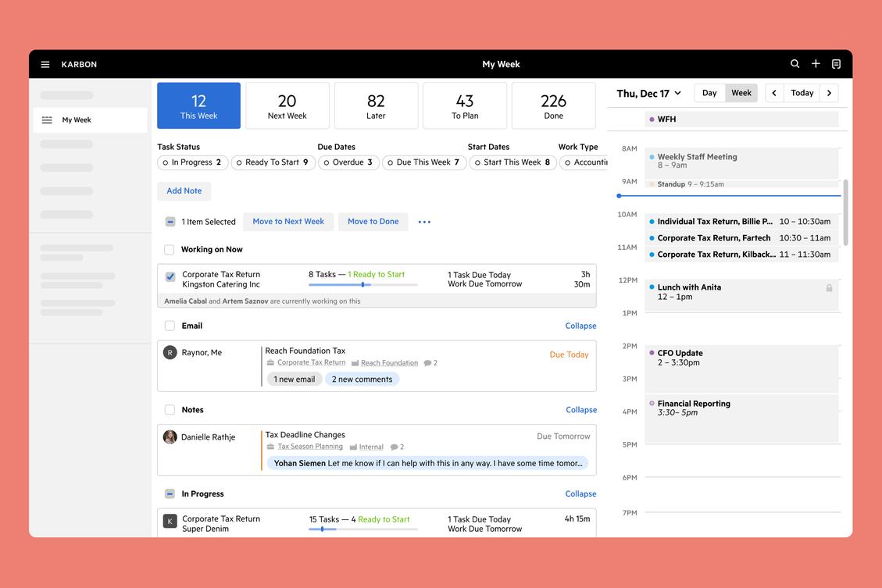The height and width of the screenshot is (588, 882).
Task: Select the 226 Done tab
Action: [x=554, y=105]
